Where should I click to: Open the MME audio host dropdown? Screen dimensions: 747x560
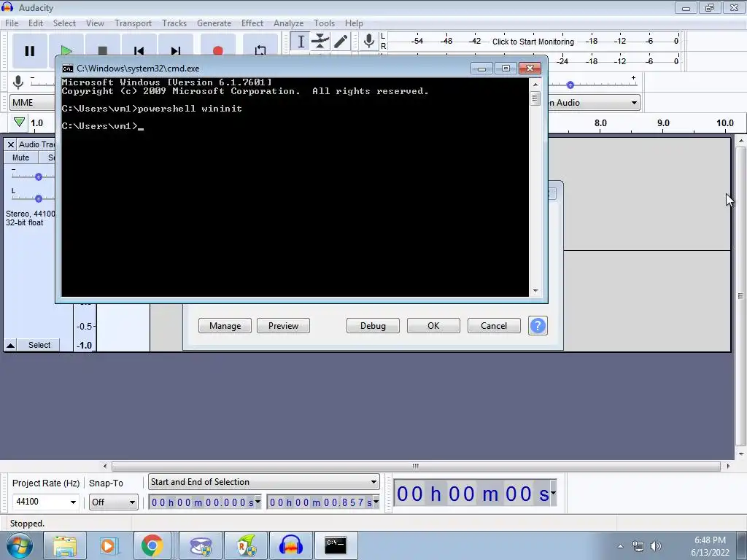coord(32,102)
